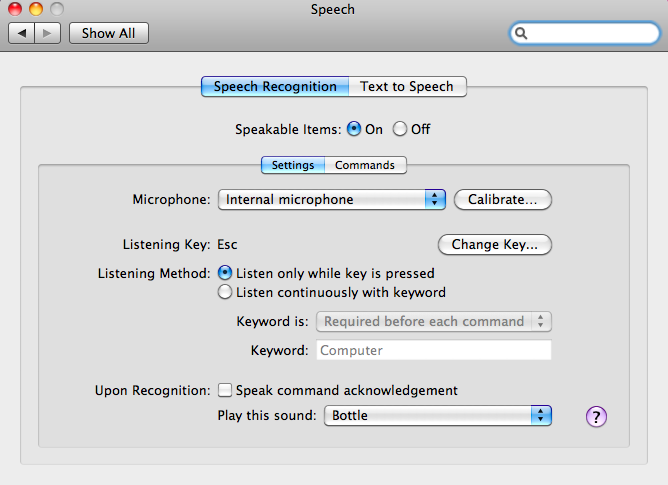This screenshot has width=668, height=485.
Task: Open the Microphone dropdown
Action: (x=331, y=200)
